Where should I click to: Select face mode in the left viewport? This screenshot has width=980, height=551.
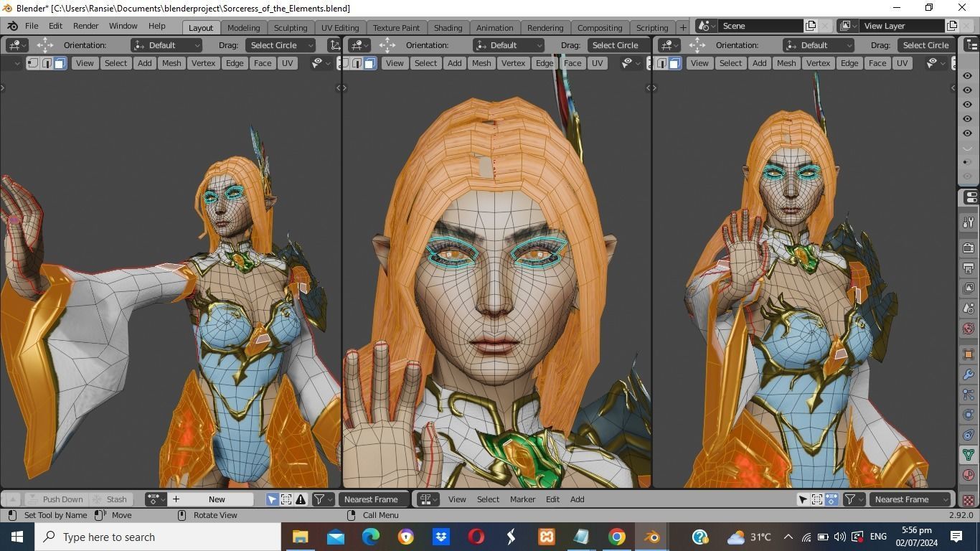click(60, 63)
